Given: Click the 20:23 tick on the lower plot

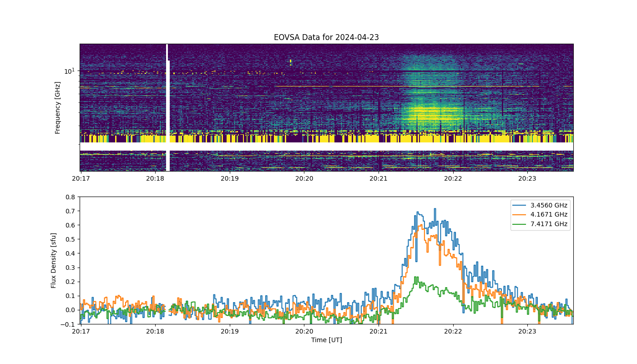Looking at the screenshot, I should click(527, 331).
